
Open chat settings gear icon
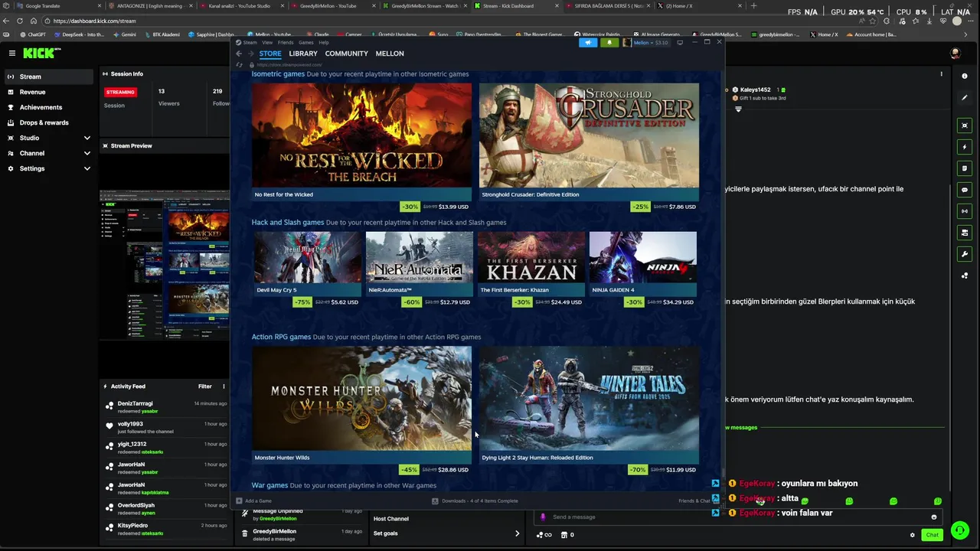click(x=912, y=535)
